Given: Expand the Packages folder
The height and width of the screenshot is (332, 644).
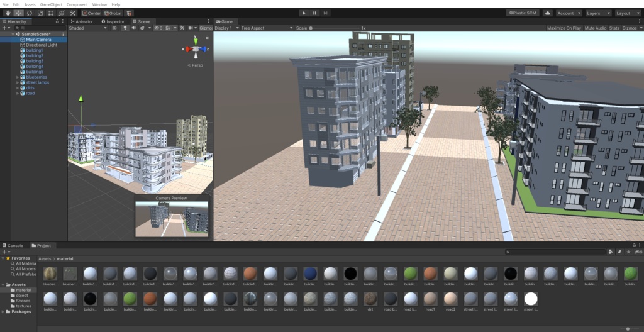Looking at the screenshot, I should tap(3, 311).
